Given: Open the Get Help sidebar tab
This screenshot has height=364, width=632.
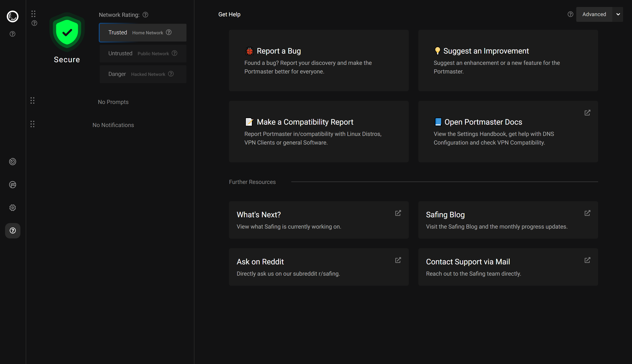Looking at the screenshot, I should 12,231.
